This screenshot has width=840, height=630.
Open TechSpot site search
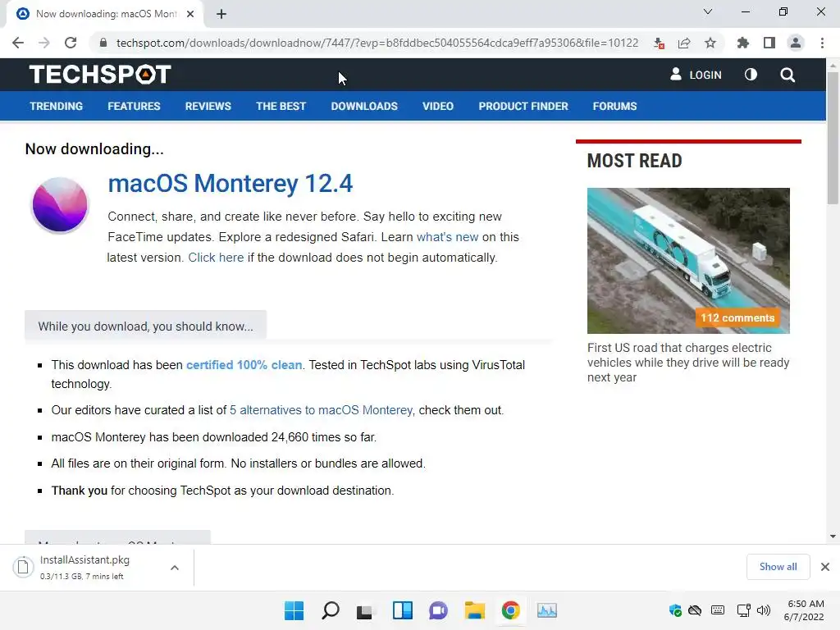coord(787,75)
